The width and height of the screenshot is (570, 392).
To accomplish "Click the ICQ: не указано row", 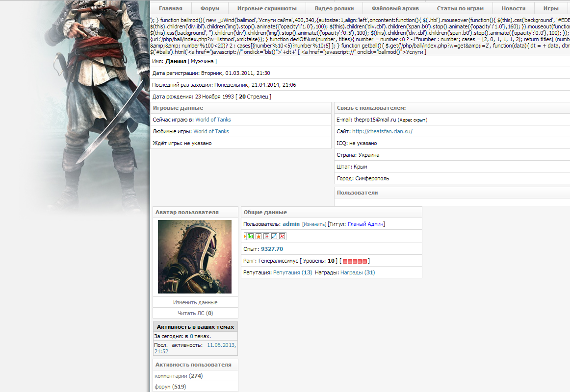I will click(x=452, y=144).
